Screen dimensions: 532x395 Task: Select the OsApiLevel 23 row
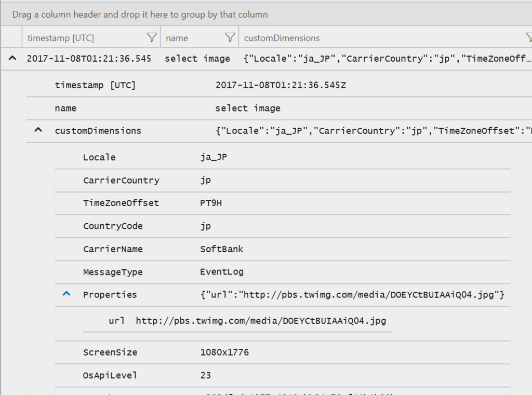tap(283, 375)
